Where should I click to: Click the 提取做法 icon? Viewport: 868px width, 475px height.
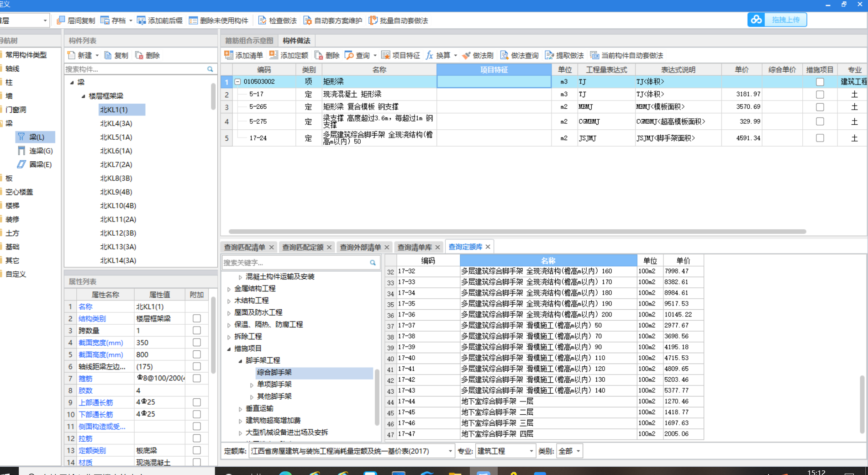549,55
